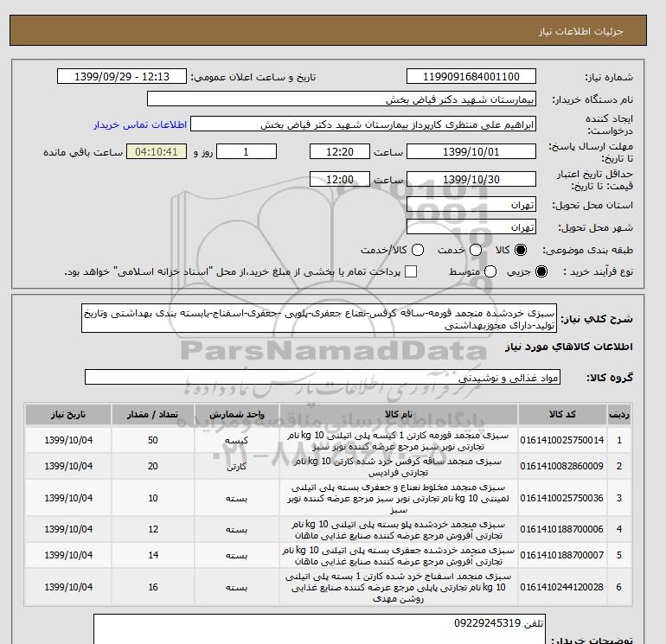Click quantity 50 in row 1
Screen dimensions: 666x644
pos(153,440)
